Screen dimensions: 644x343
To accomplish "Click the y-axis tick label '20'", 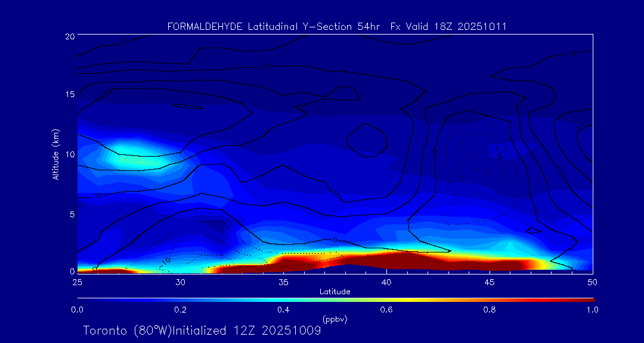I will pos(69,36).
